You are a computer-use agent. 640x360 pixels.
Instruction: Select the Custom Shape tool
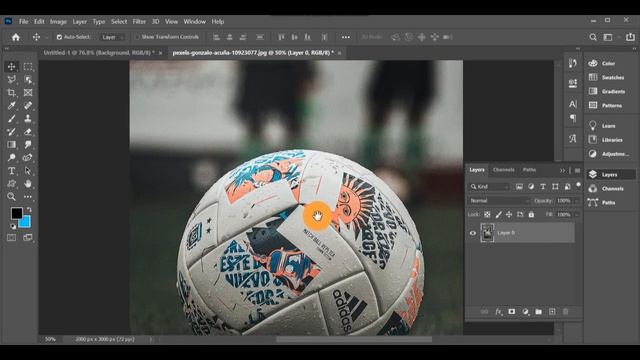tap(11, 184)
